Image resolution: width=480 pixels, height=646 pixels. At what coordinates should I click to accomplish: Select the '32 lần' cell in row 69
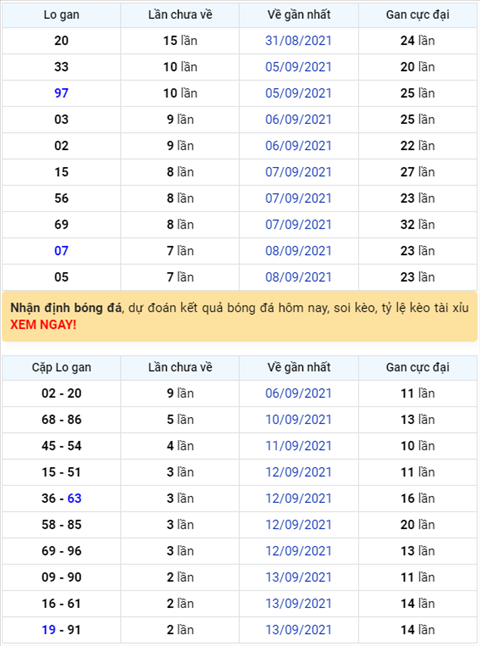click(418, 225)
